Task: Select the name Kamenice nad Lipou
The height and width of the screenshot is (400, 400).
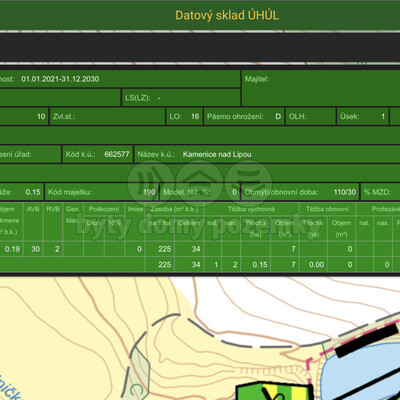Action: coord(217,154)
